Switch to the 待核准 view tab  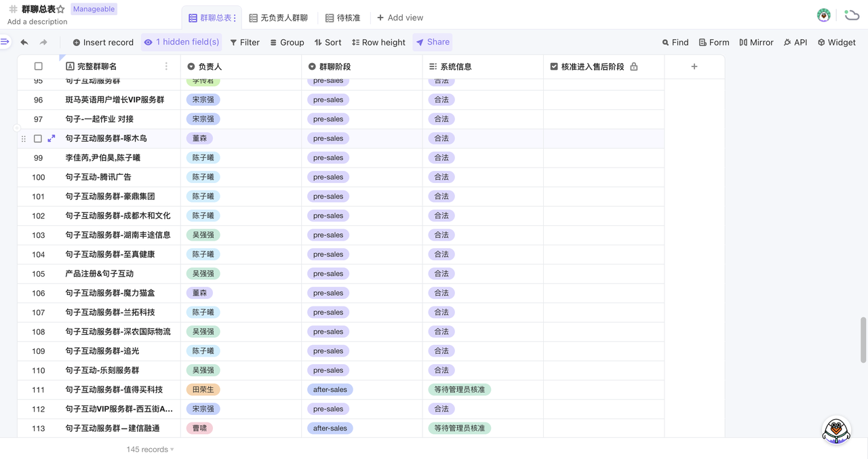point(343,18)
